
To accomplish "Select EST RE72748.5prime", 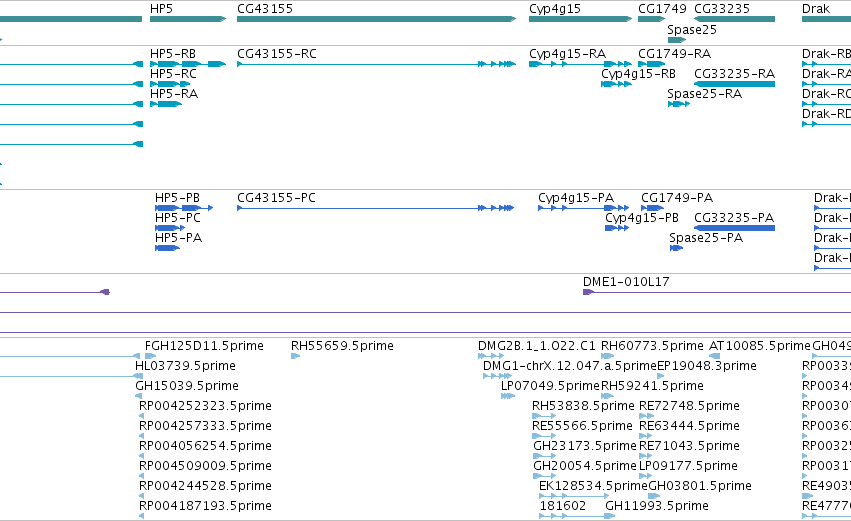I will tap(646, 416).
